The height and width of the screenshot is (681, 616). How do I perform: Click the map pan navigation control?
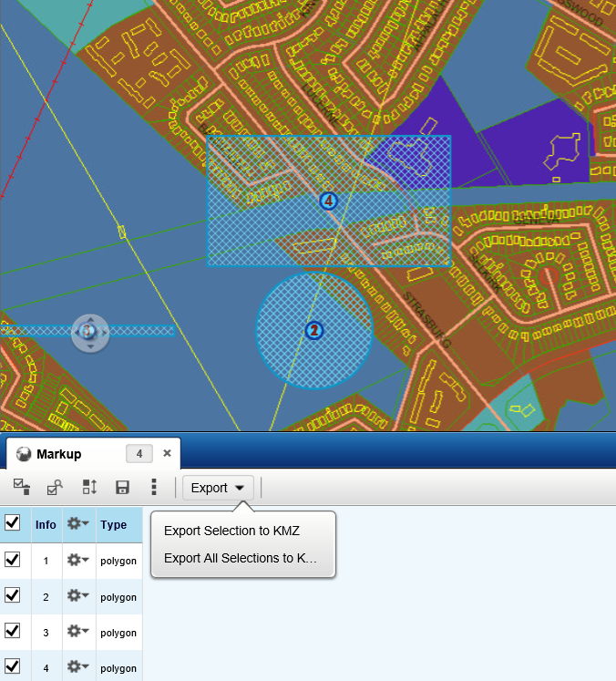pyautogui.click(x=89, y=332)
